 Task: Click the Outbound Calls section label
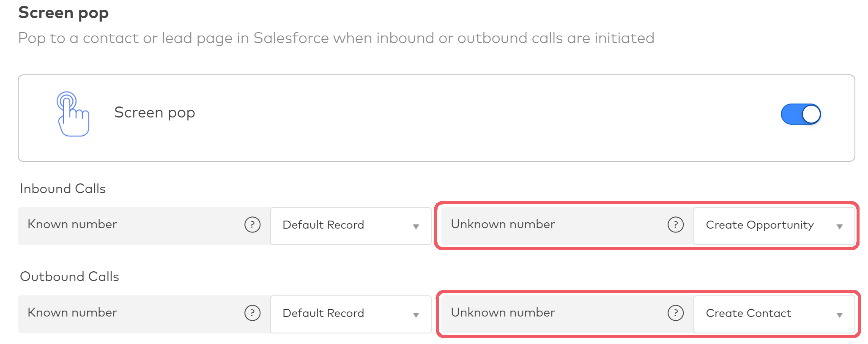click(x=70, y=277)
